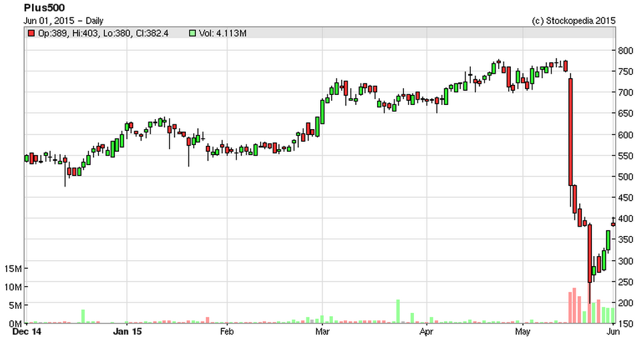Click the 600 price axis label

point(625,134)
